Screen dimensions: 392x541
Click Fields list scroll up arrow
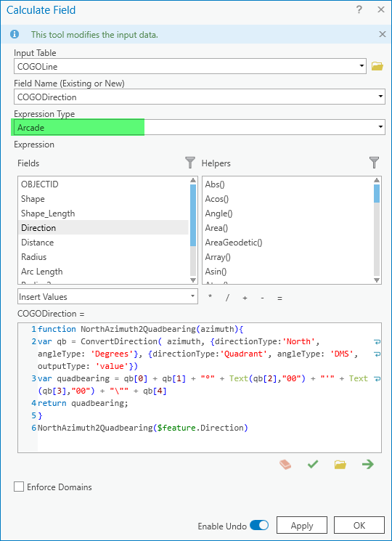coord(193,180)
